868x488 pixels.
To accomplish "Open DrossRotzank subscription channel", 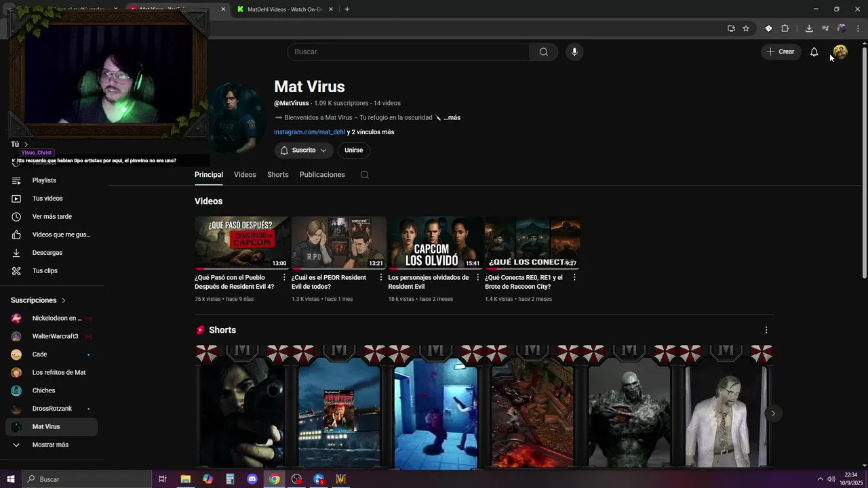I will pos(52,409).
